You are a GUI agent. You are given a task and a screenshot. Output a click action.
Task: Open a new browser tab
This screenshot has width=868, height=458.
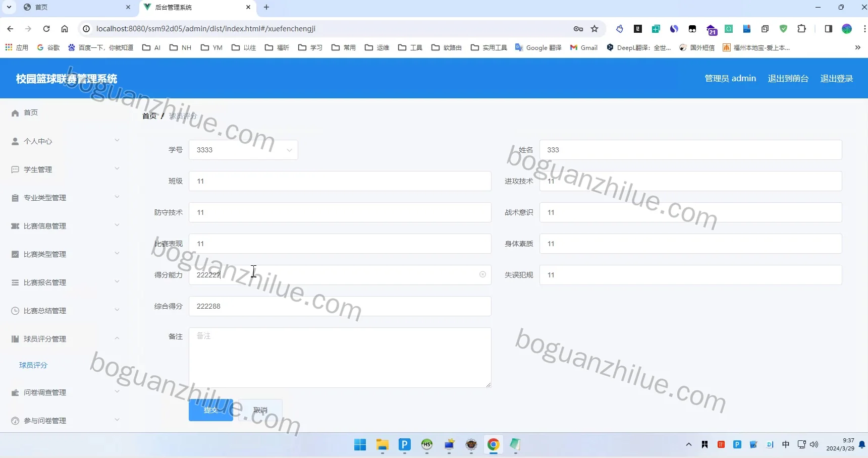(x=266, y=7)
